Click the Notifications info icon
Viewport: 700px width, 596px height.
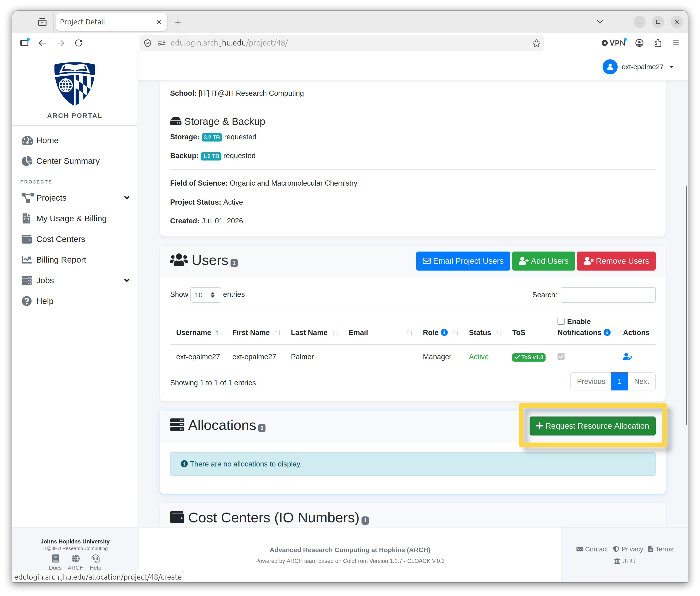(607, 332)
